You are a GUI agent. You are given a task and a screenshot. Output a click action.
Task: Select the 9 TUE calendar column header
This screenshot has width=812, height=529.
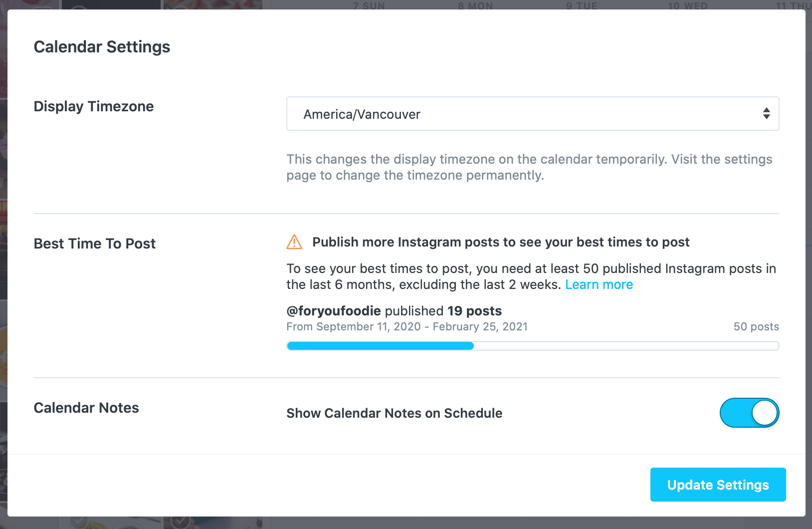pyautogui.click(x=582, y=5)
